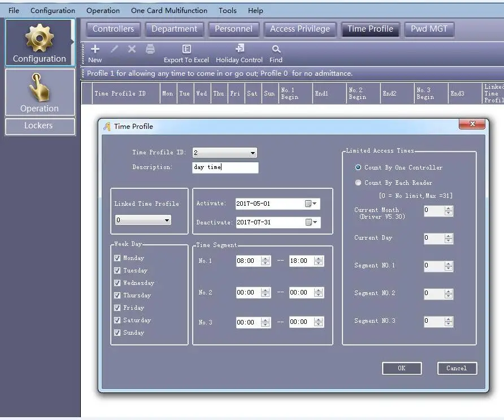The height and width of the screenshot is (420, 504).
Task: Open the Configuration menu
Action: (53, 11)
